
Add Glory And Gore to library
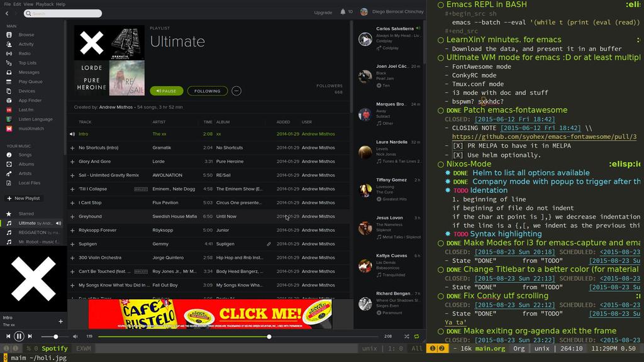pyautogui.click(x=72, y=162)
